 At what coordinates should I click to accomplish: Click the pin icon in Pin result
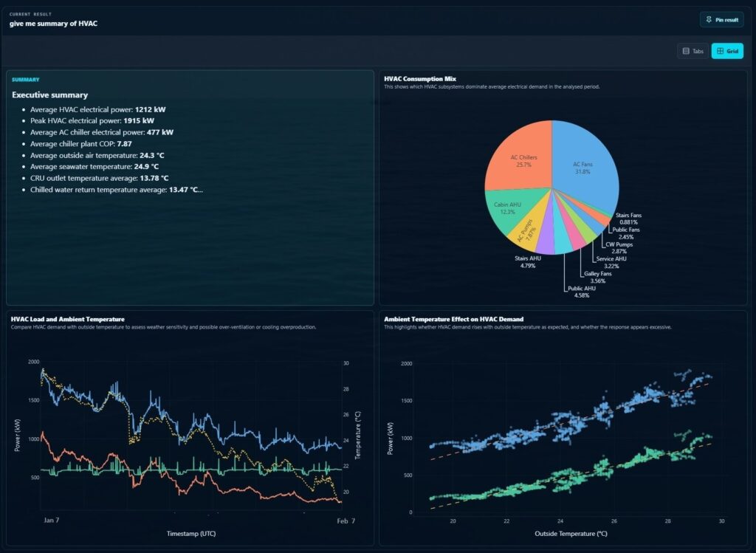point(709,20)
